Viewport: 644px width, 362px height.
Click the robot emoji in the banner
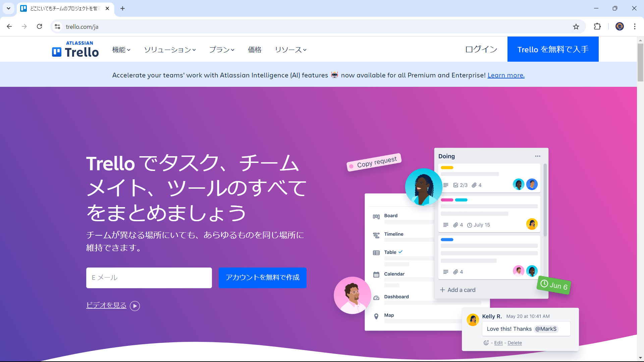tap(334, 75)
